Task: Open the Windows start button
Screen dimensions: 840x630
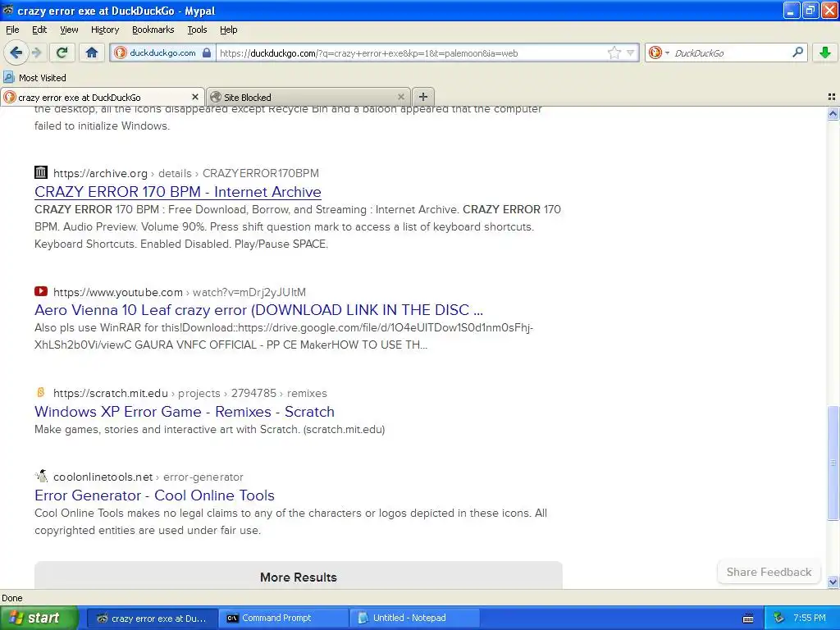Action: point(39,618)
